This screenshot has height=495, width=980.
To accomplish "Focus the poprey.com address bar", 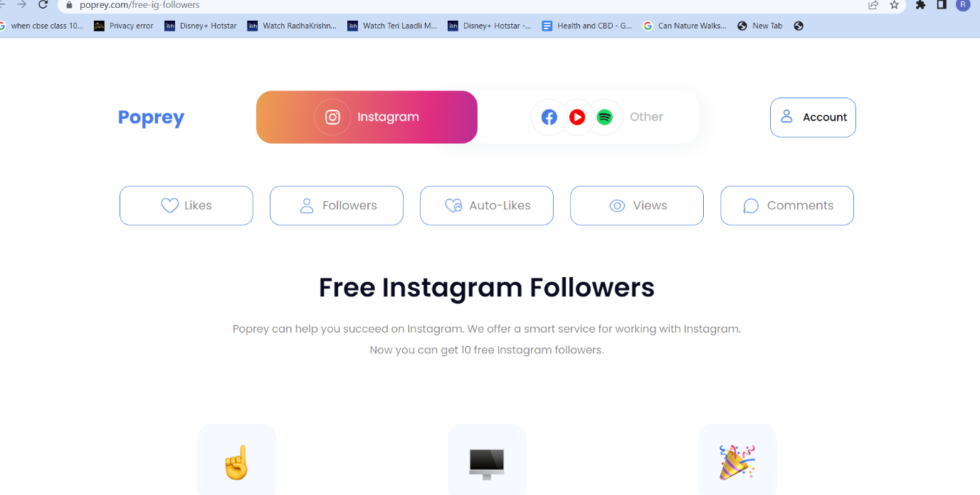I will (463, 5).
